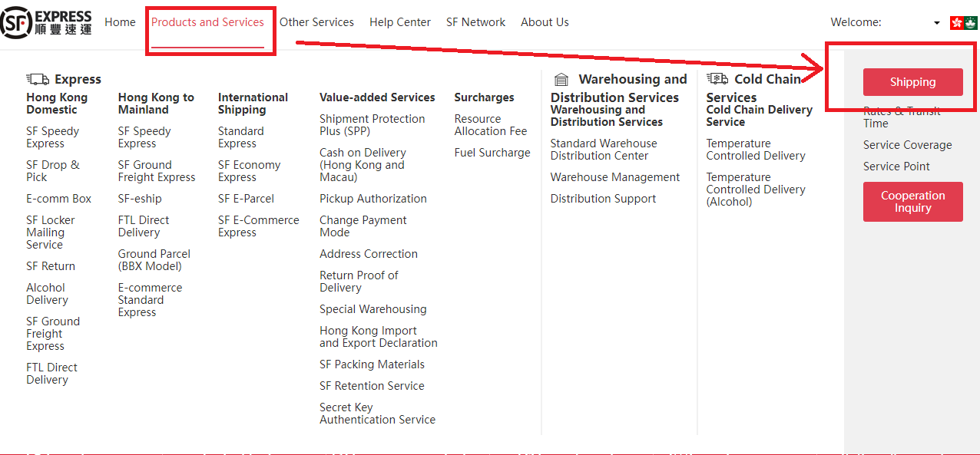Open the Fuel Surcharge link
Image resolution: width=980 pixels, height=455 pixels.
coord(492,153)
